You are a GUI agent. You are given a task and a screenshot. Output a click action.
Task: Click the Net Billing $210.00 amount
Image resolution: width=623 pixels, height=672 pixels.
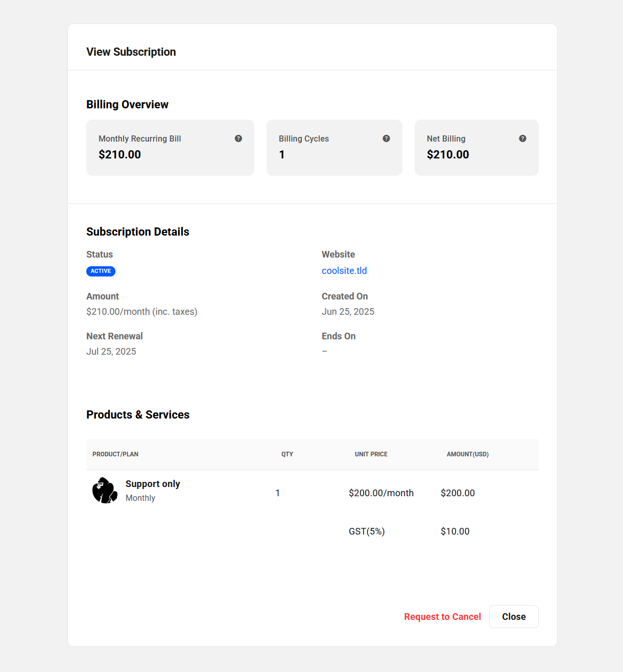coord(448,154)
